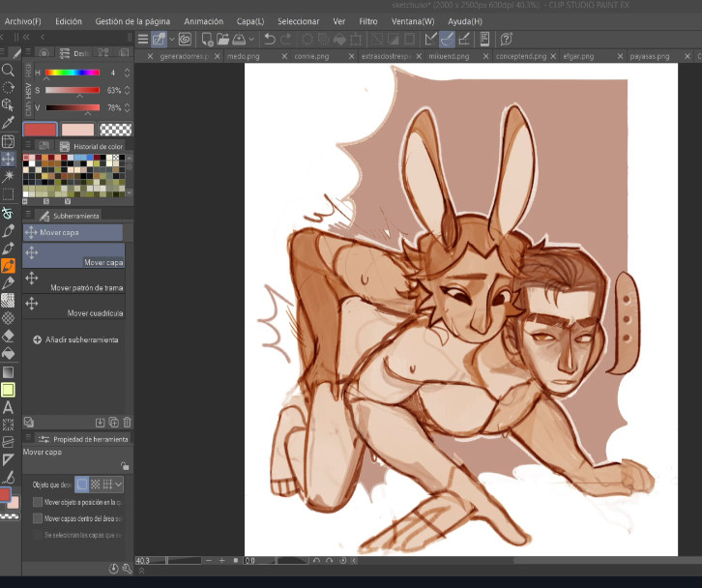This screenshot has height=588, width=702.
Task: Adjust the H value stepper arrows
Action: pyautogui.click(x=127, y=73)
